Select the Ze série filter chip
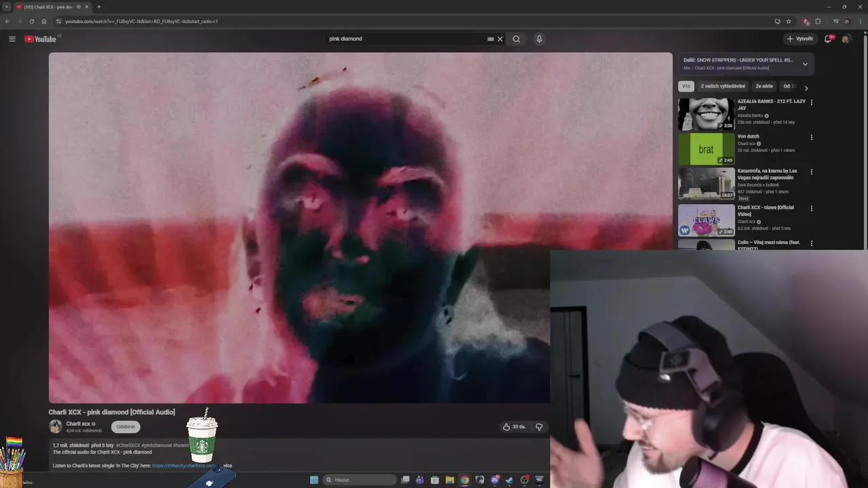The image size is (868, 488). [x=764, y=86]
